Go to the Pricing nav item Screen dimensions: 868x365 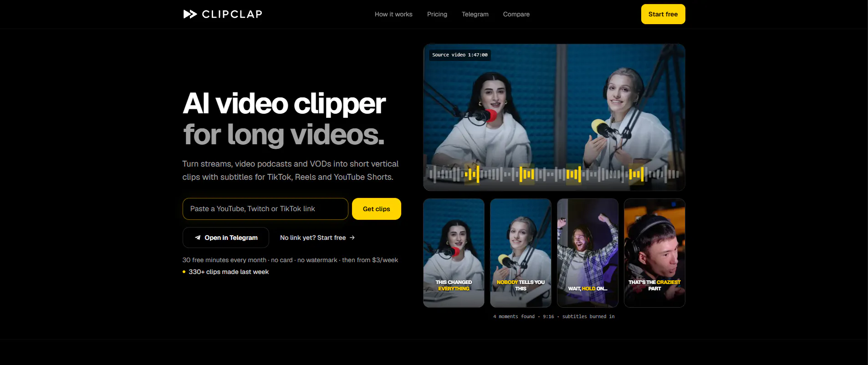437,14
